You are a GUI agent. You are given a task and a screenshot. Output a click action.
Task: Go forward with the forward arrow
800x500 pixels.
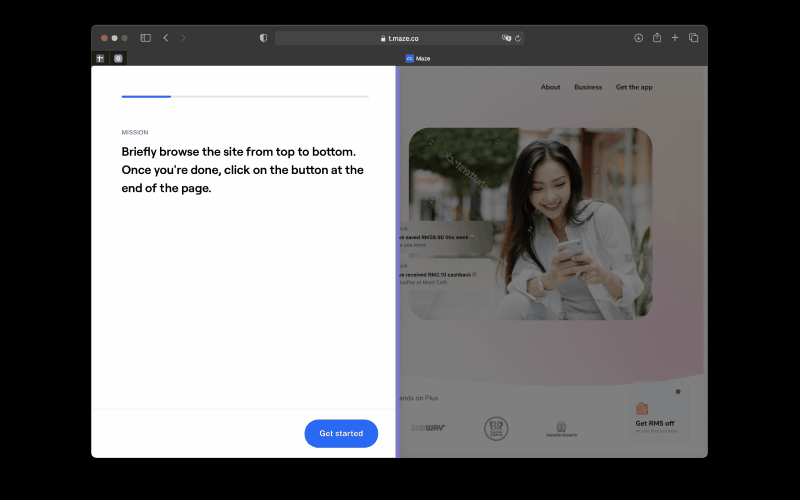click(183, 38)
